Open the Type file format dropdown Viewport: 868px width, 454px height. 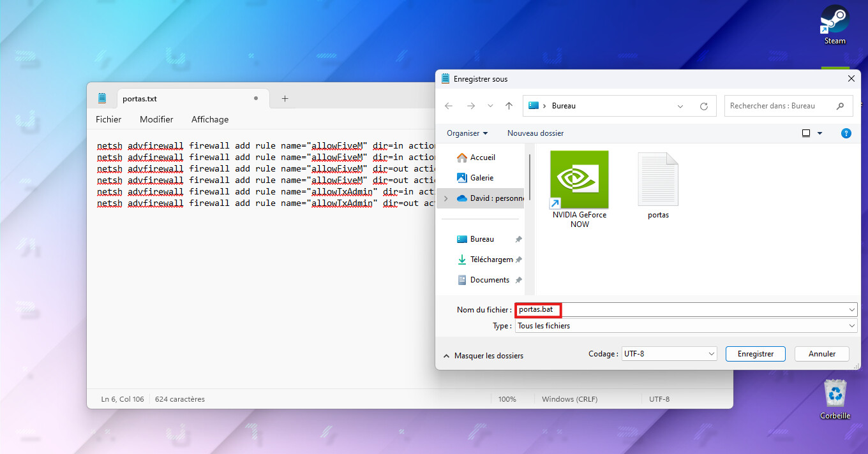685,326
